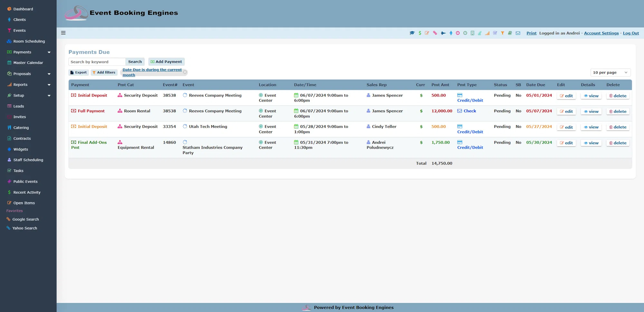The width and height of the screenshot is (644, 312).
Task: Select the chain link icon in top toolbar
Action: 435,33
